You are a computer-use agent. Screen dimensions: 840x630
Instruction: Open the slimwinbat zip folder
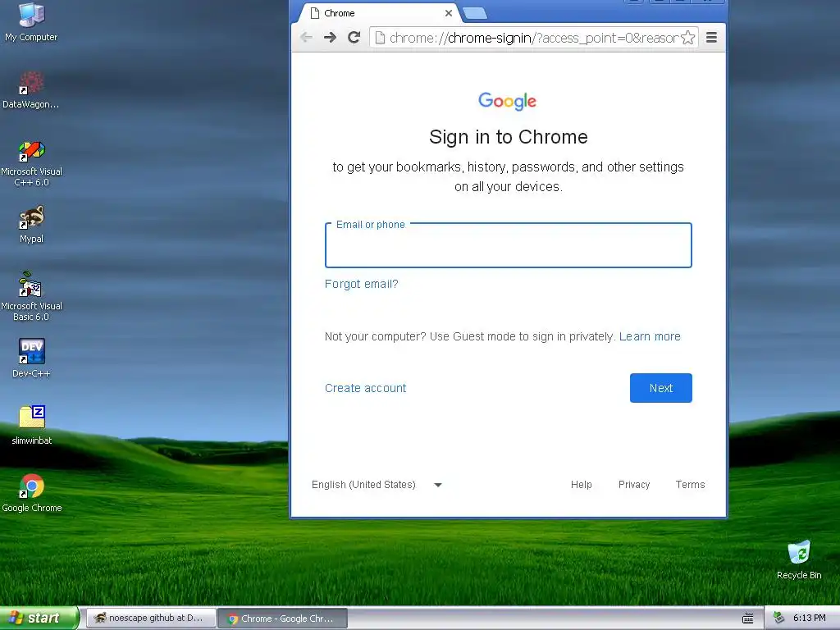click(x=31, y=425)
